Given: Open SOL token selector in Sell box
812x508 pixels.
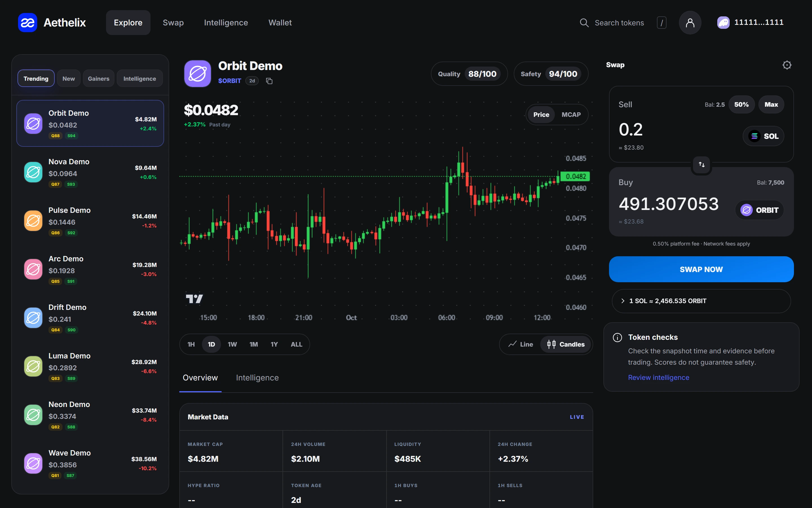Looking at the screenshot, I should pos(763,136).
